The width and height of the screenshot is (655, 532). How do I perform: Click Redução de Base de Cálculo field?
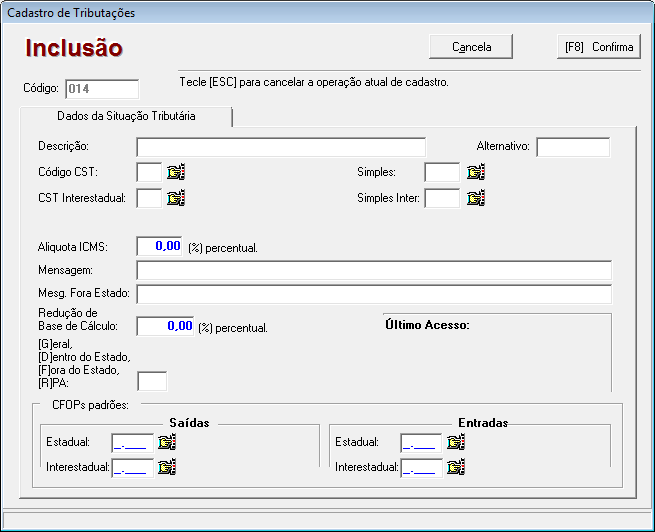point(165,326)
